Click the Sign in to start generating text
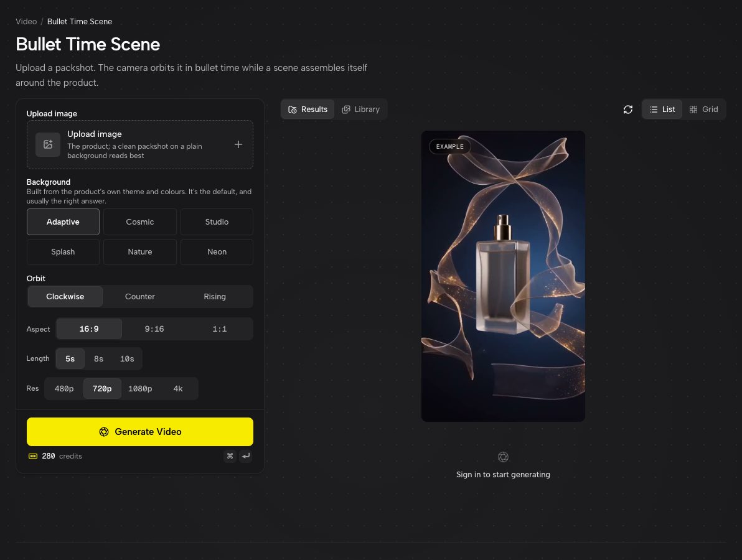This screenshot has height=560, width=742. (503, 474)
